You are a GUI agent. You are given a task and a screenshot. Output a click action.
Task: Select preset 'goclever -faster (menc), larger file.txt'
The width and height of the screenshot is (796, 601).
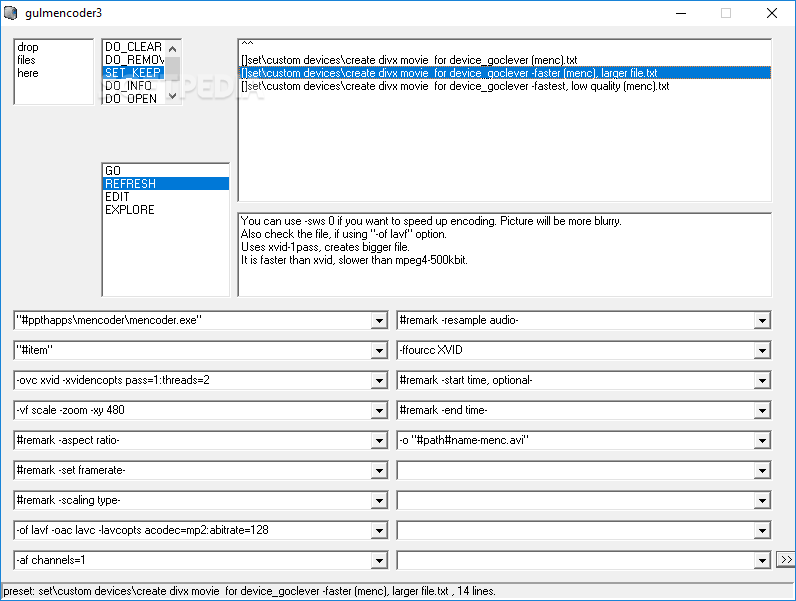point(505,73)
